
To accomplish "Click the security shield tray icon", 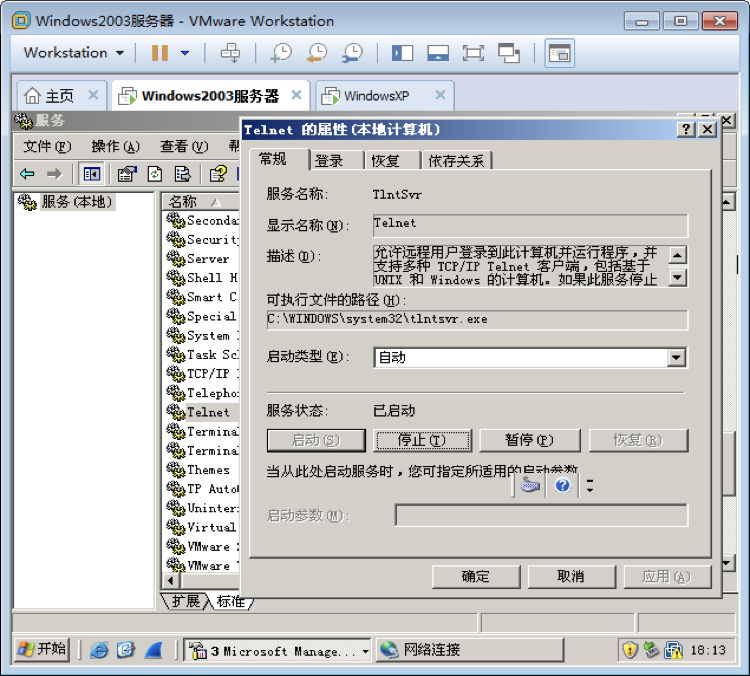I will coord(630,650).
